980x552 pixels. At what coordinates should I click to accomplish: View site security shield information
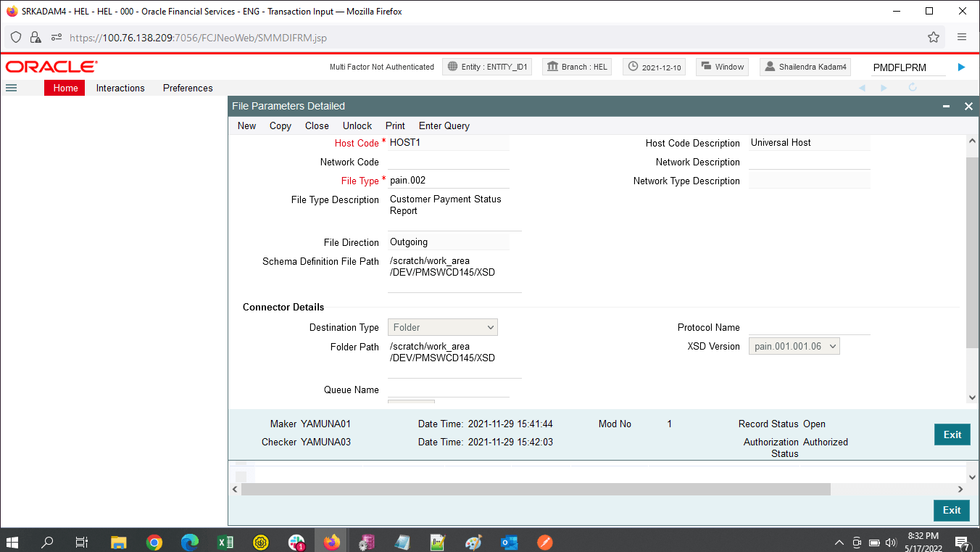pyautogui.click(x=16, y=37)
